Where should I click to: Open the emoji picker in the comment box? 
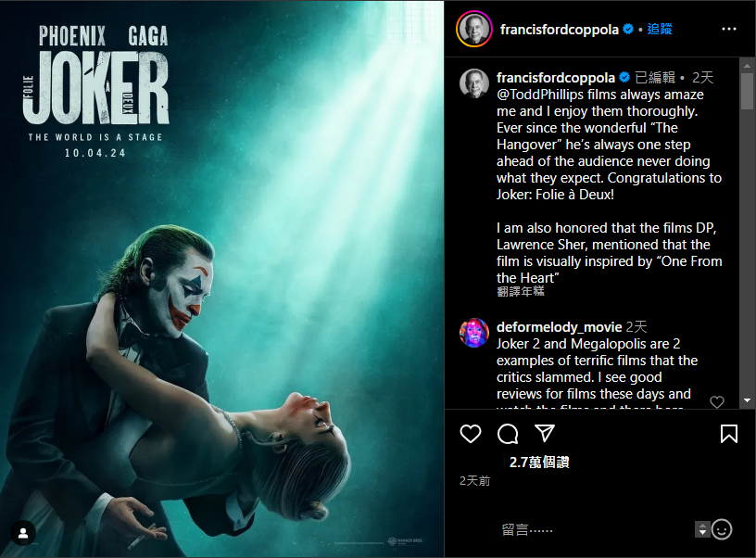point(722,529)
